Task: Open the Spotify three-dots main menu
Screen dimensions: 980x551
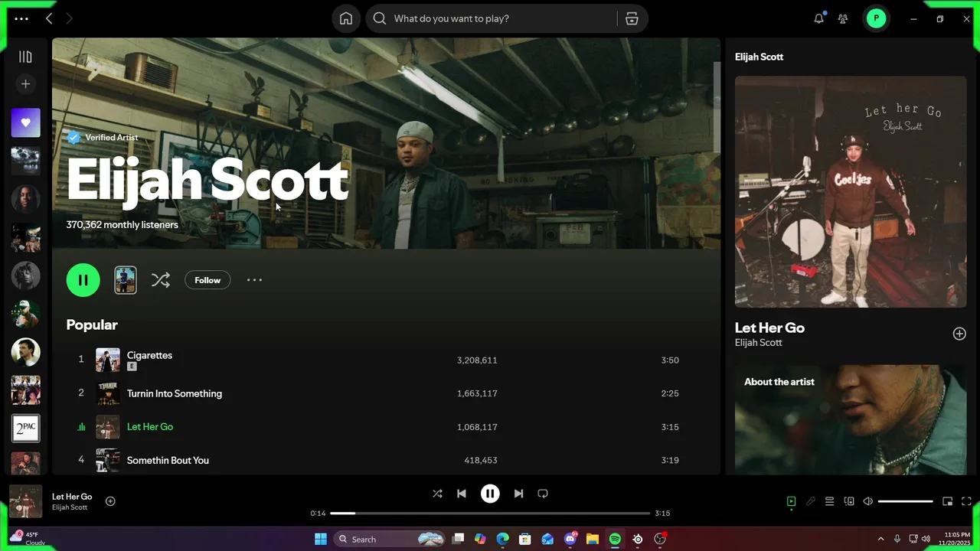Action: (21, 18)
